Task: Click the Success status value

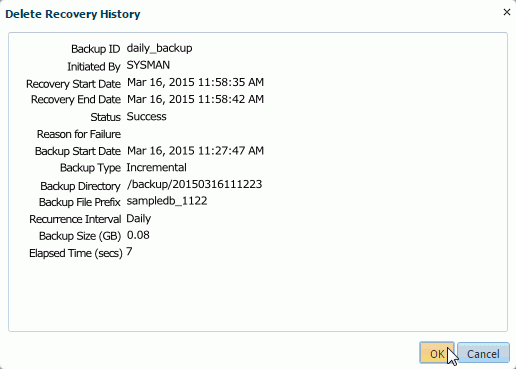Action: (146, 116)
